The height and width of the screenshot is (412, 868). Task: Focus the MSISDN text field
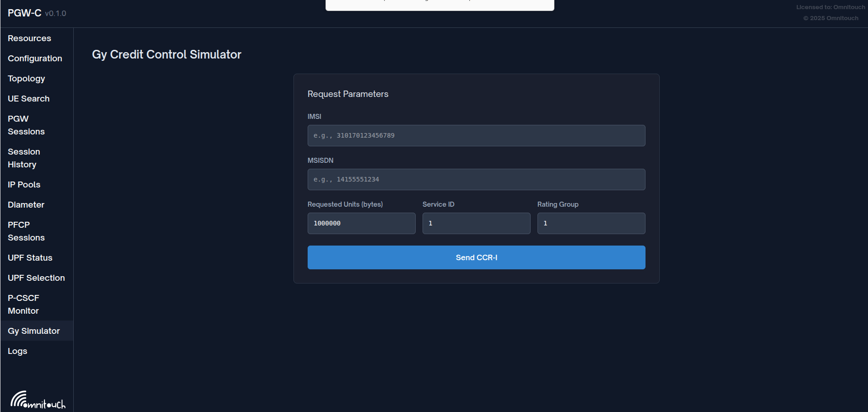pos(476,180)
